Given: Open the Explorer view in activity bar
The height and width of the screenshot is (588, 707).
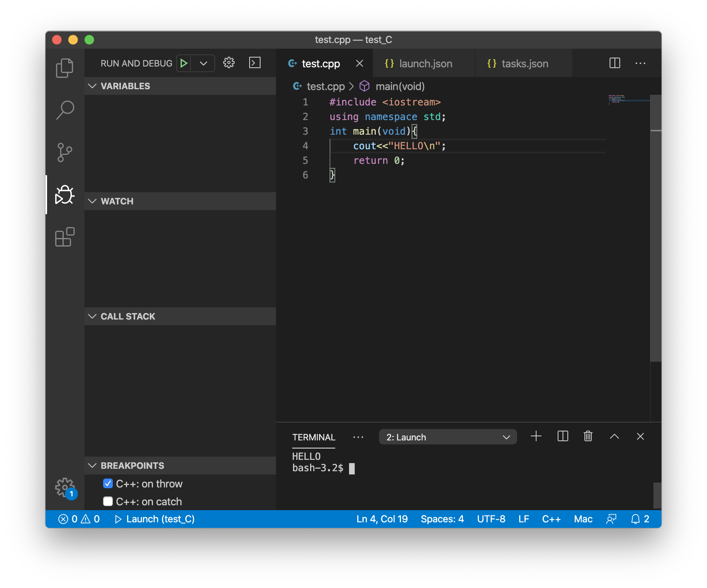Looking at the screenshot, I should 65,68.
